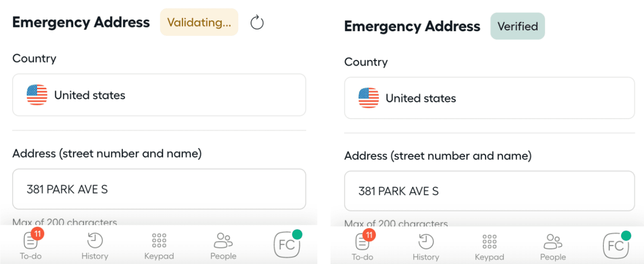Click US flag on the Validating screen
The width and height of the screenshot is (644, 264).
pyautogui.click(x=37, y=95)
